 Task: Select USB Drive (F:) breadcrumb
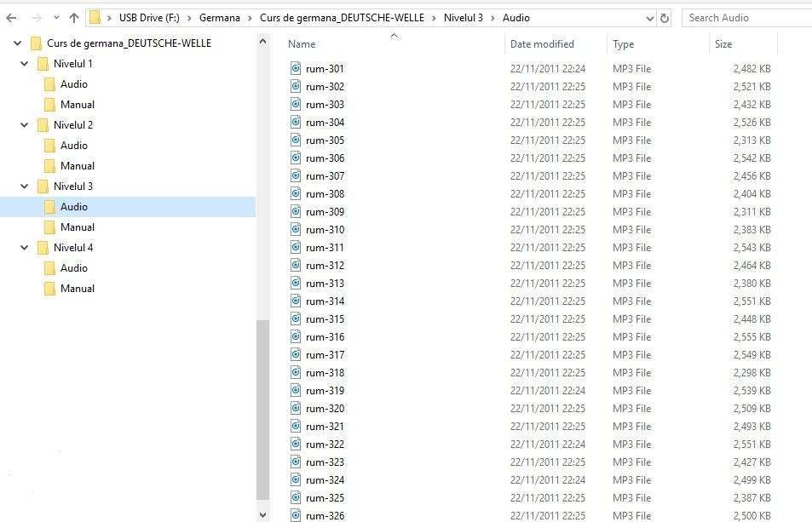[149, 18]
